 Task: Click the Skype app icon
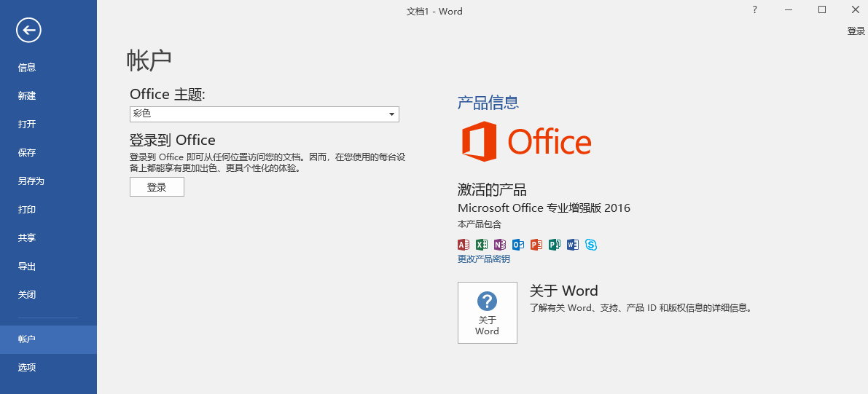(x=590, y=245)
